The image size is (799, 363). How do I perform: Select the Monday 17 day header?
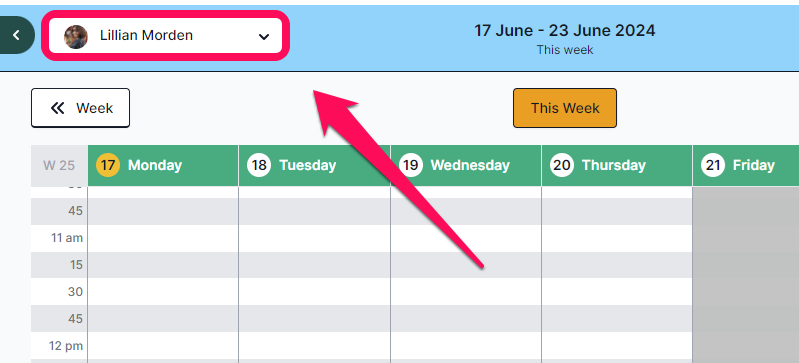tap(163, 165)
